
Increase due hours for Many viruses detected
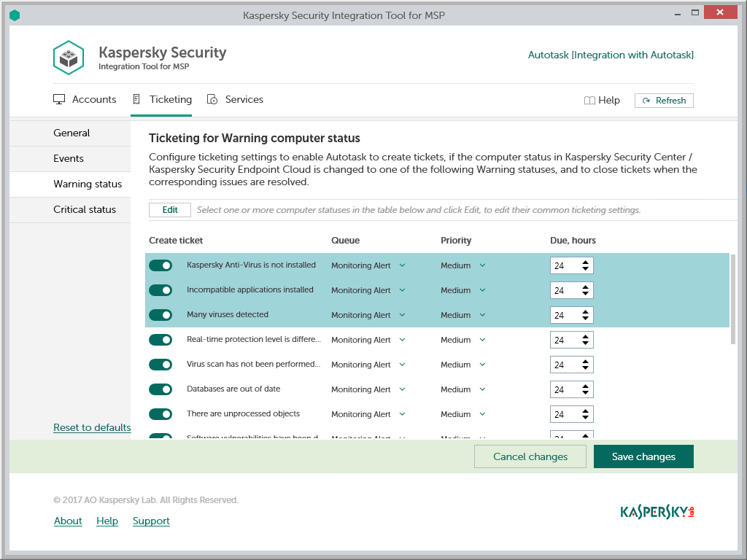586,311
